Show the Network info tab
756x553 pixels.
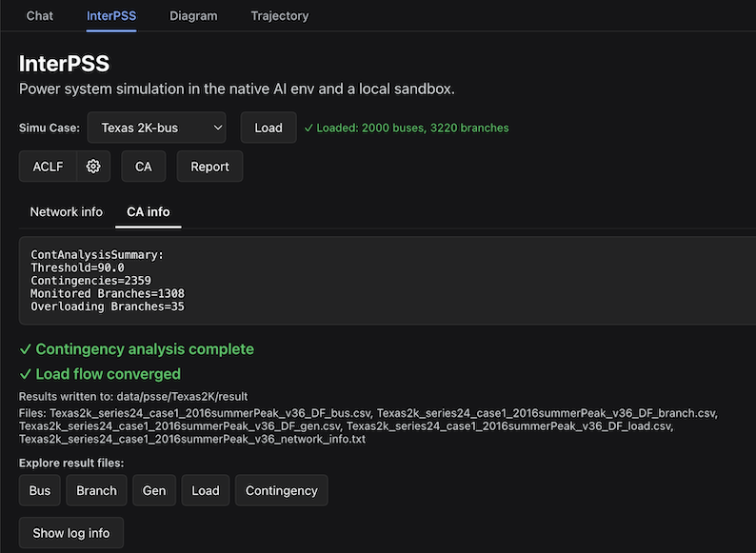tap(66, 212)
